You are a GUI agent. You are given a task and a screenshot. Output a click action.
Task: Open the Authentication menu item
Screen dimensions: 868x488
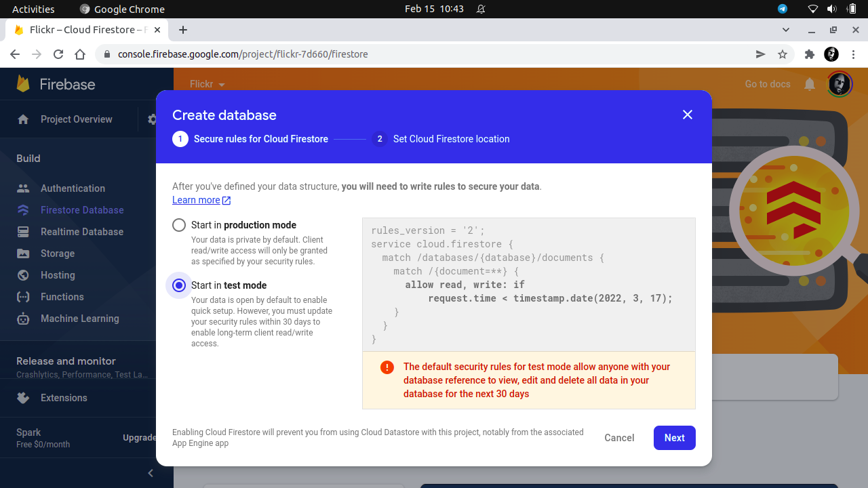tap(73, 188)
